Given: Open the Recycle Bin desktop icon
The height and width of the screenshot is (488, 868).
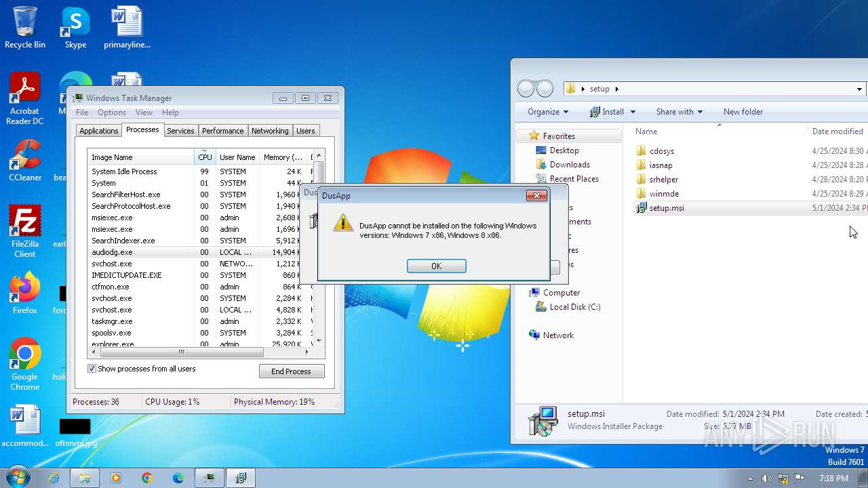Looking at the screenshot, I should pos(25,28).
